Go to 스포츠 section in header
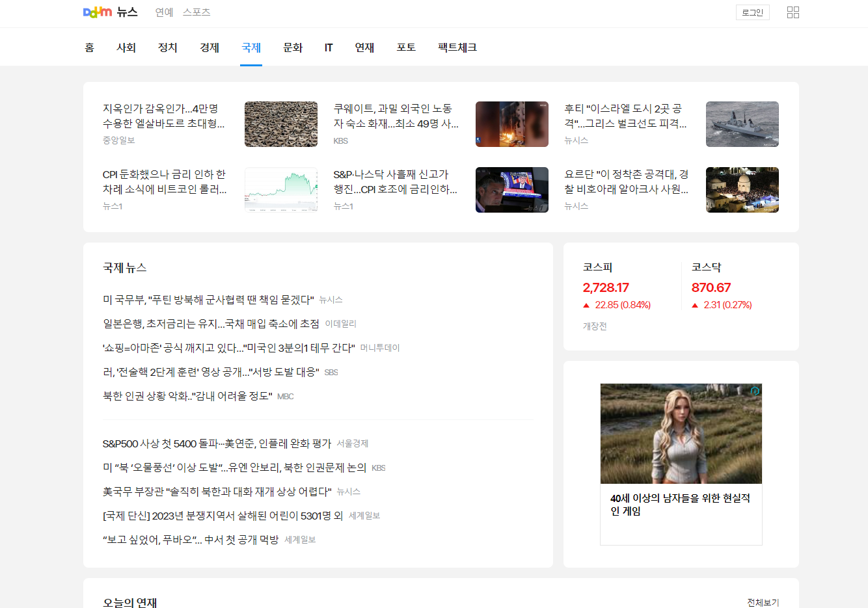 (197, 12)
